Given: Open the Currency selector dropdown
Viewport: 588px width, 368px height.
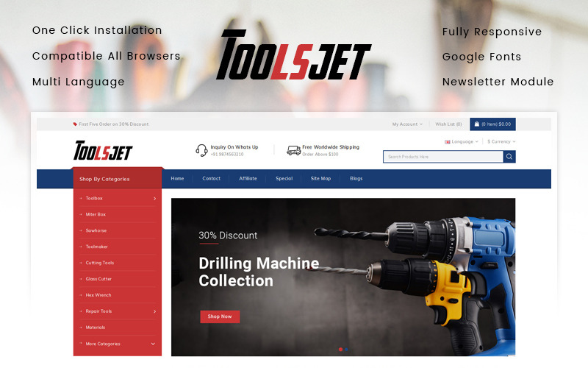Looking at the screenshot, I should coord(501,142).
